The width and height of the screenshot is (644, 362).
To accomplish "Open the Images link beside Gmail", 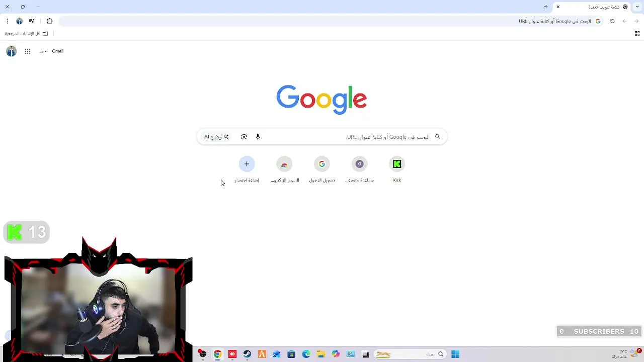I will (43, 51).
